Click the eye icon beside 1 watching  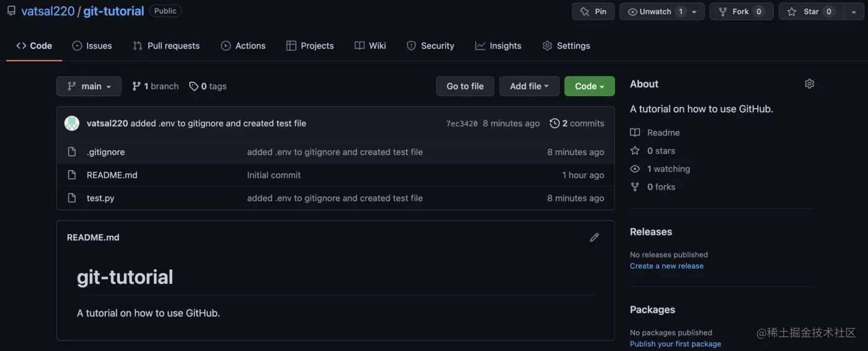point(635,169)
